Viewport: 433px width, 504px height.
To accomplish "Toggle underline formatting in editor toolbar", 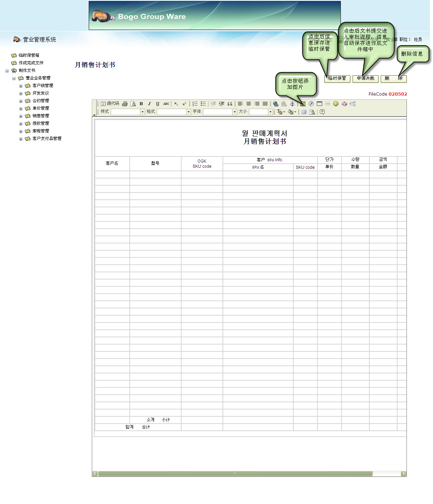I will coord(158,104).
